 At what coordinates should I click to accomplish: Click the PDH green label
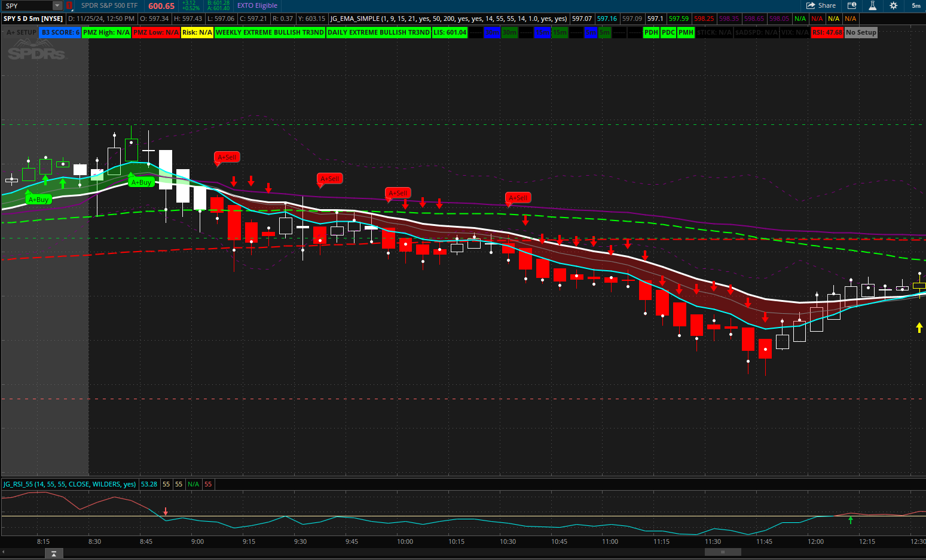(651, 32)
